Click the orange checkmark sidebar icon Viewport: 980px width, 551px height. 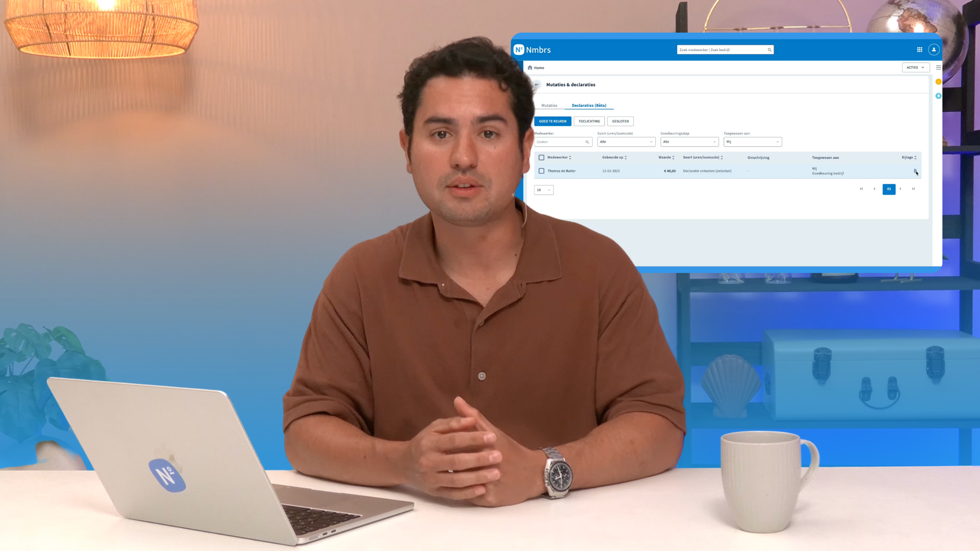click(938, 82)
